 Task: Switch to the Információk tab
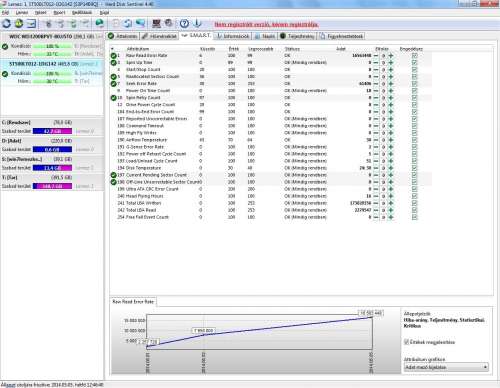click(233, 36)
